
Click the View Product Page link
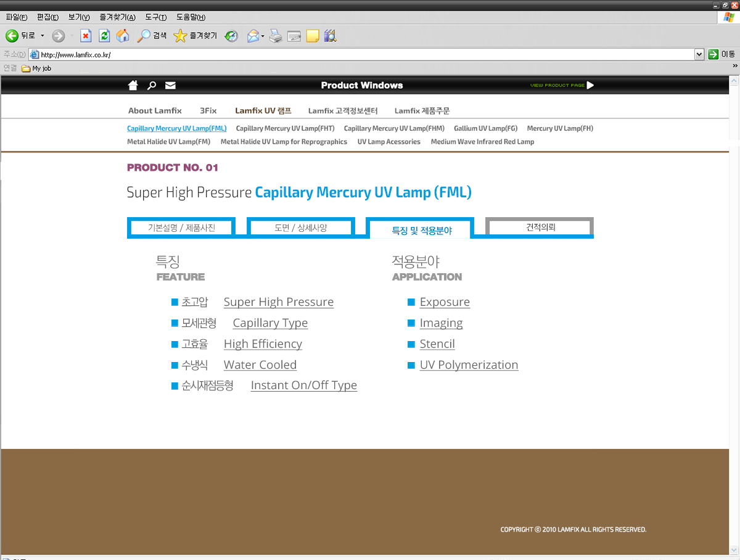click(562, 85)
